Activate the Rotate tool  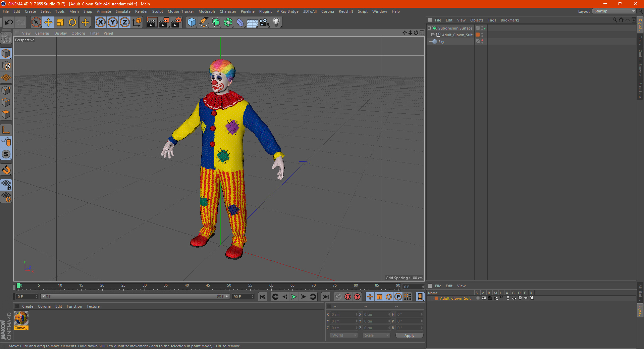(72, 22)
